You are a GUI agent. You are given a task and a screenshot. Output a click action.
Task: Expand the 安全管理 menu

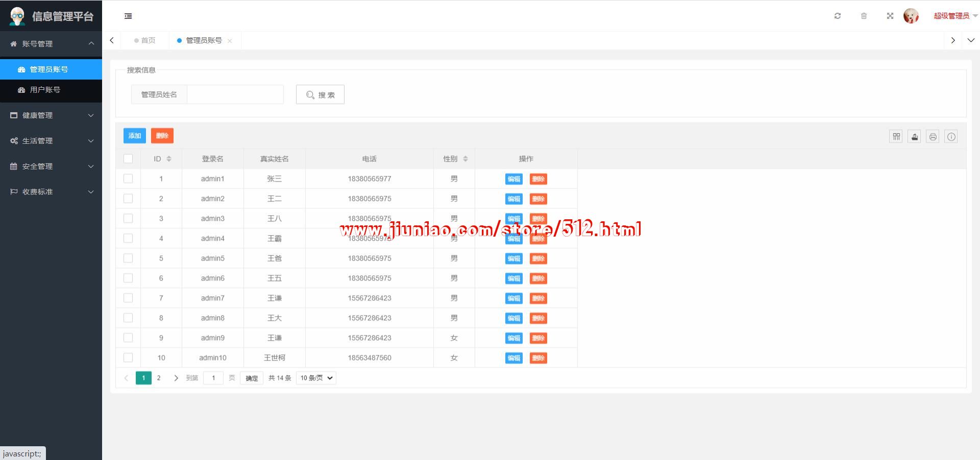pyautogui.click(x=51, y=166)
